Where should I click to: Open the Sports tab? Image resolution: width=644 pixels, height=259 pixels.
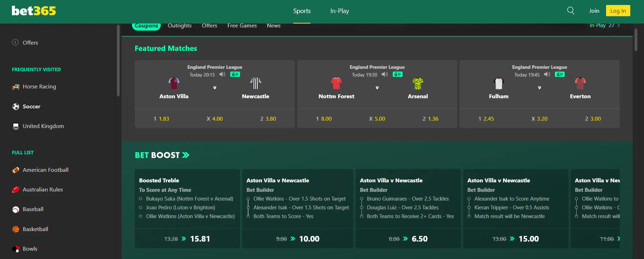point(302,11)
